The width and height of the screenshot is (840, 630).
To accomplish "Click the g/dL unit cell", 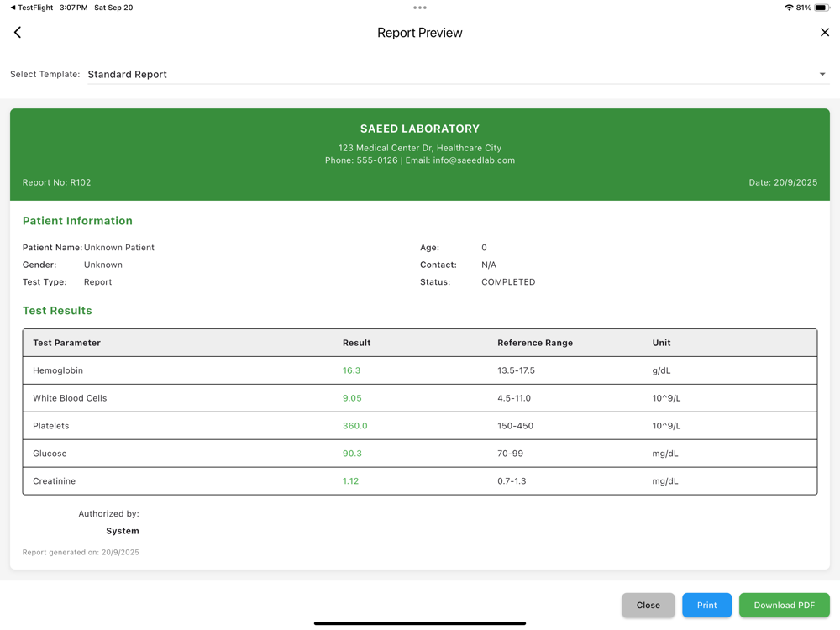I will point(661,370).
